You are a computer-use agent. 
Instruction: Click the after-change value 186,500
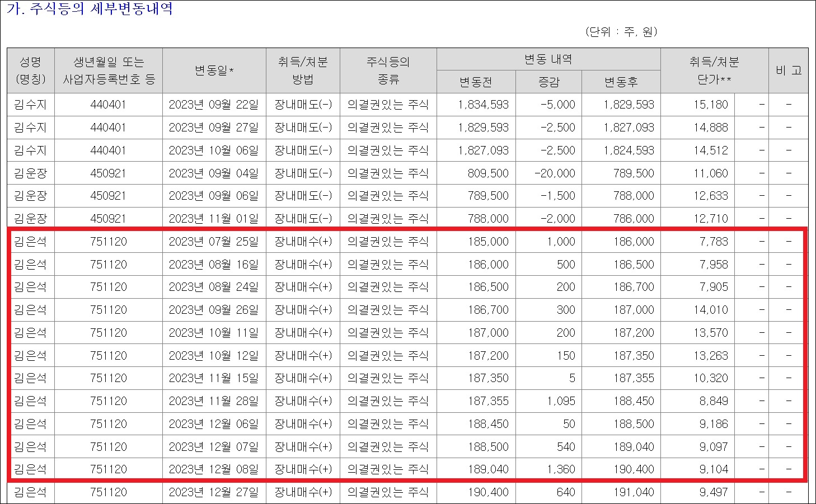634,265
